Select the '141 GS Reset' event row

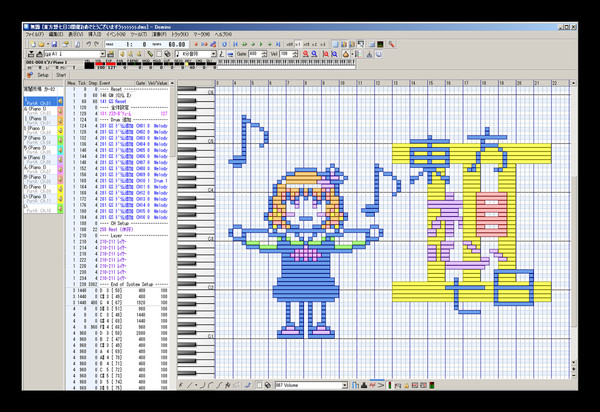coord(117,101)
